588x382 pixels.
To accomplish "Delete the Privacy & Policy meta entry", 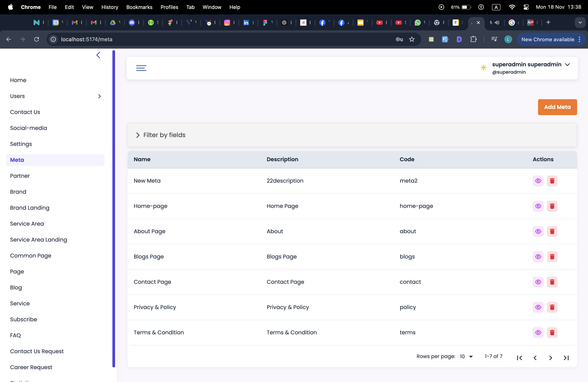I will (x=552, y=307).
